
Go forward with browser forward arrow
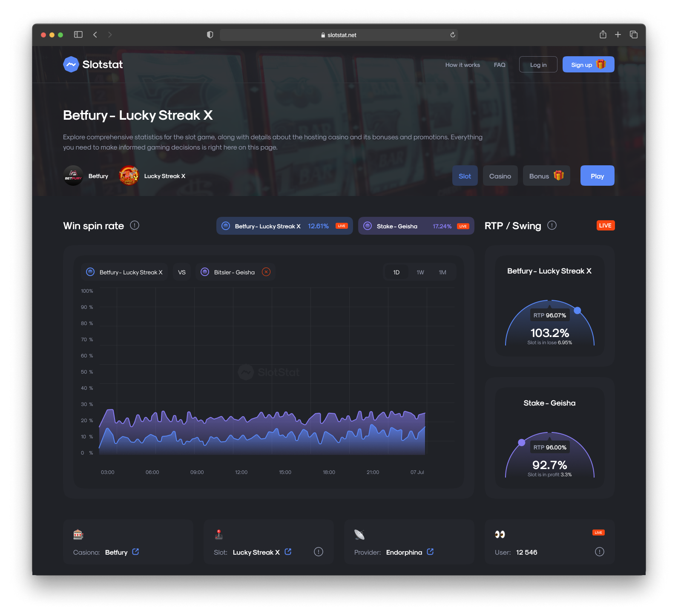tap(110, 35)
